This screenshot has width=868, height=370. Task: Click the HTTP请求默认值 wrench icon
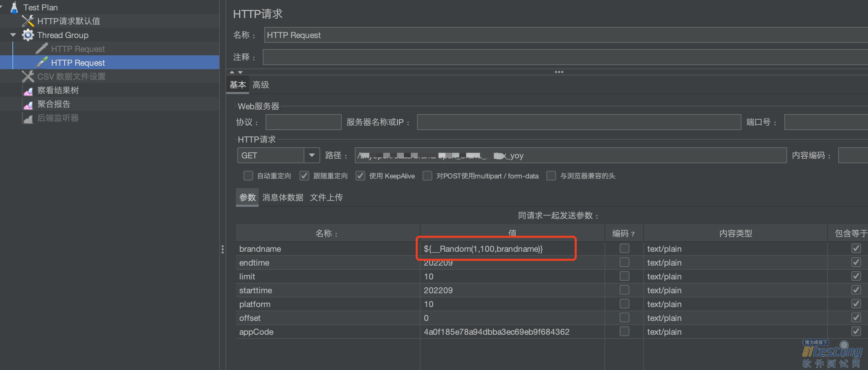pos(28,21)
